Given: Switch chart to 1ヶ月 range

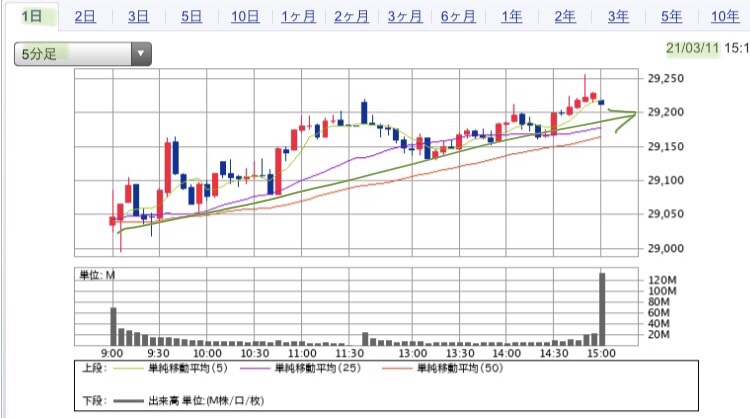Looking at the screenshot, I should [298, 17].
